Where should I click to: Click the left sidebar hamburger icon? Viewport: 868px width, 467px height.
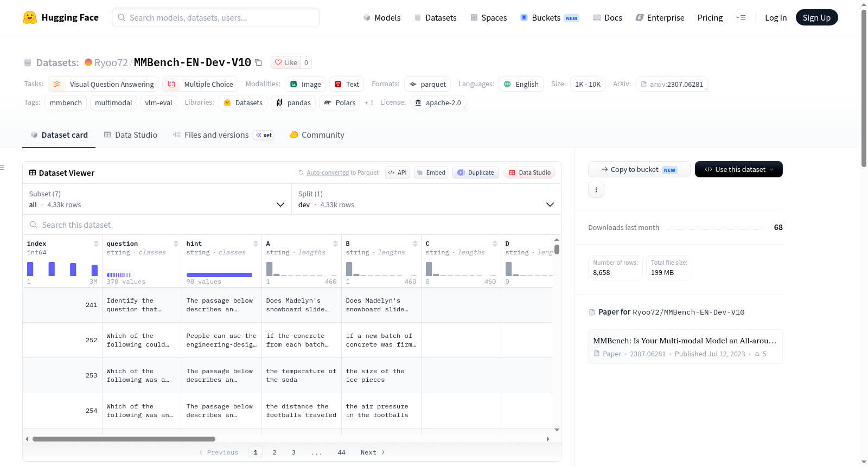pos(3,168)
